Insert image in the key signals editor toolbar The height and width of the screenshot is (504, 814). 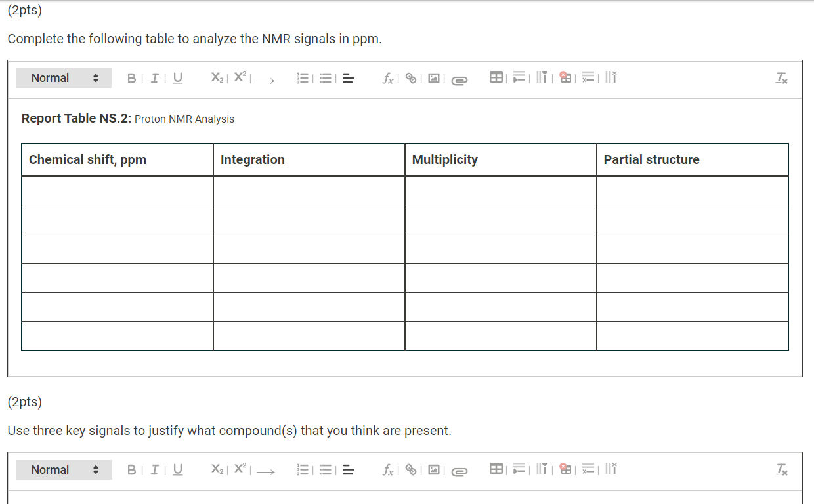(434, 471)
